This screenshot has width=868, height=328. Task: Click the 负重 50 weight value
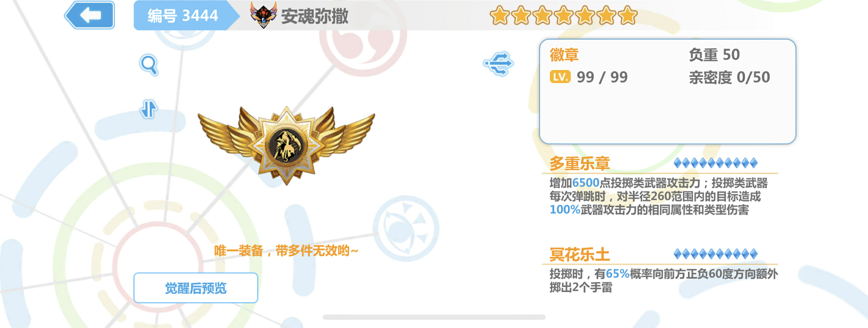point(714,55)
